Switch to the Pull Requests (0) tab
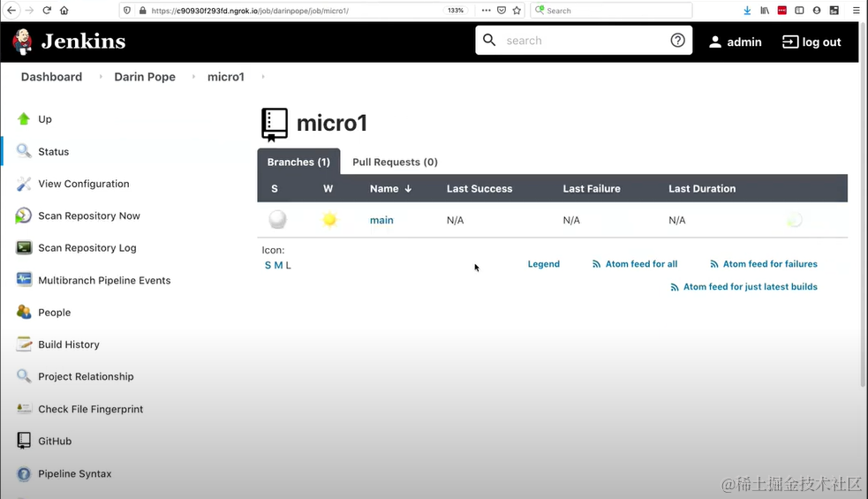 click(395, 163)
